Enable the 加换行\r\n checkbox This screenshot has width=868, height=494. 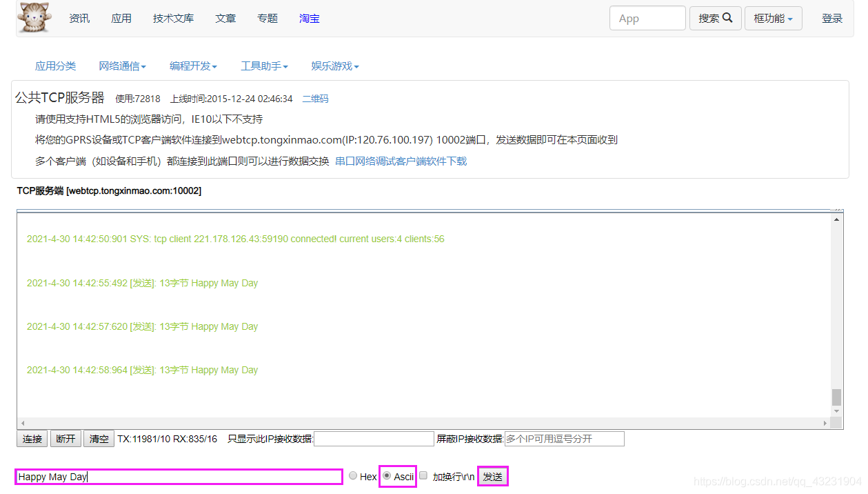pos(424,476)
